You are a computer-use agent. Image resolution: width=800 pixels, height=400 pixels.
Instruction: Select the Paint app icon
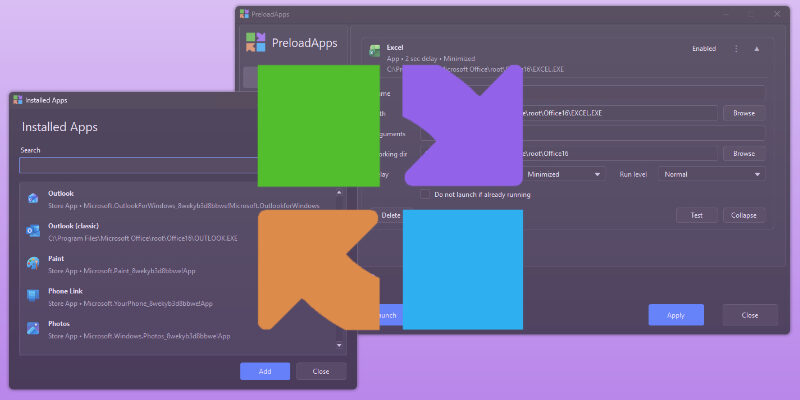pos(33,263)
